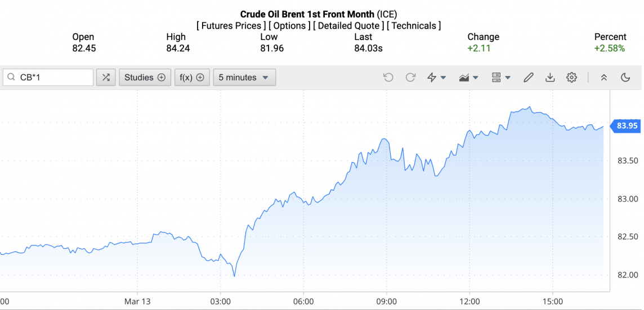
Task: Open the f(x) expressions button
Action: click(191, 78)
